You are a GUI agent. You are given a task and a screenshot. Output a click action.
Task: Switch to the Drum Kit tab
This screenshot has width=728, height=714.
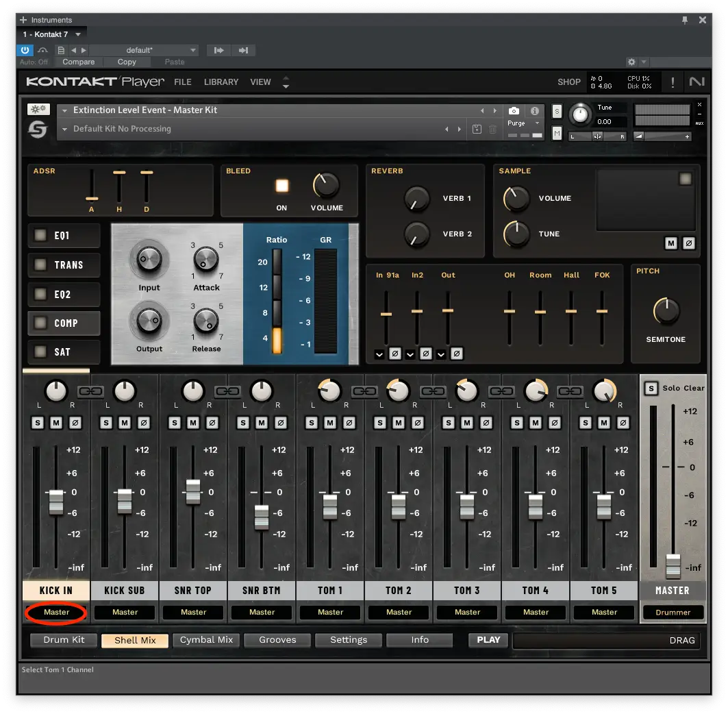64,640
